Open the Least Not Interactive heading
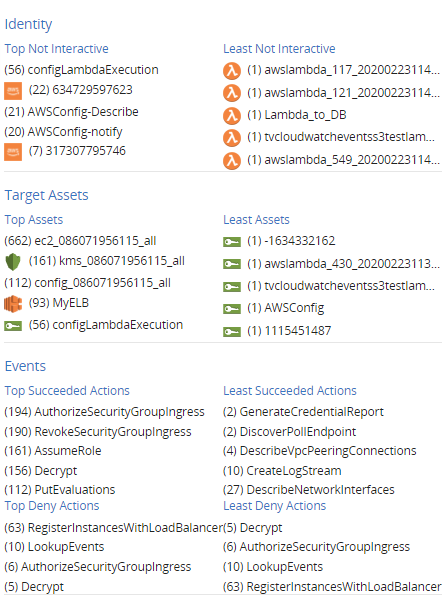Image resolution: width=444 pixels, height=601 pixels. (279, 49)
